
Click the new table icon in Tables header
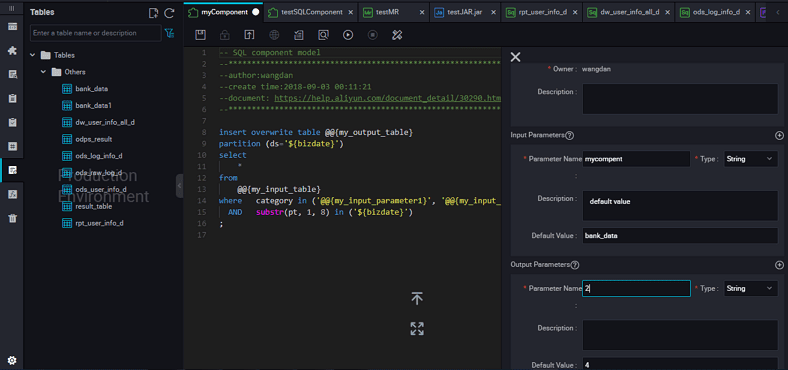coord(154,13)
